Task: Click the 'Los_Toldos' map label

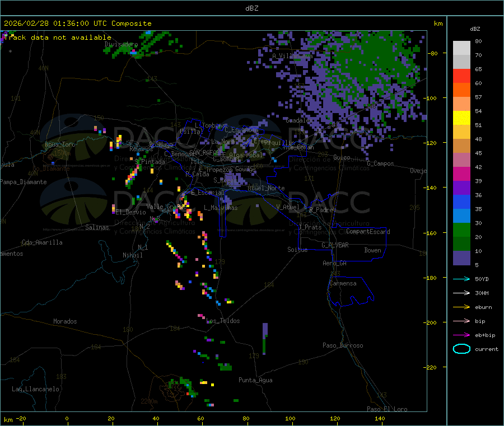Action: 223,321
